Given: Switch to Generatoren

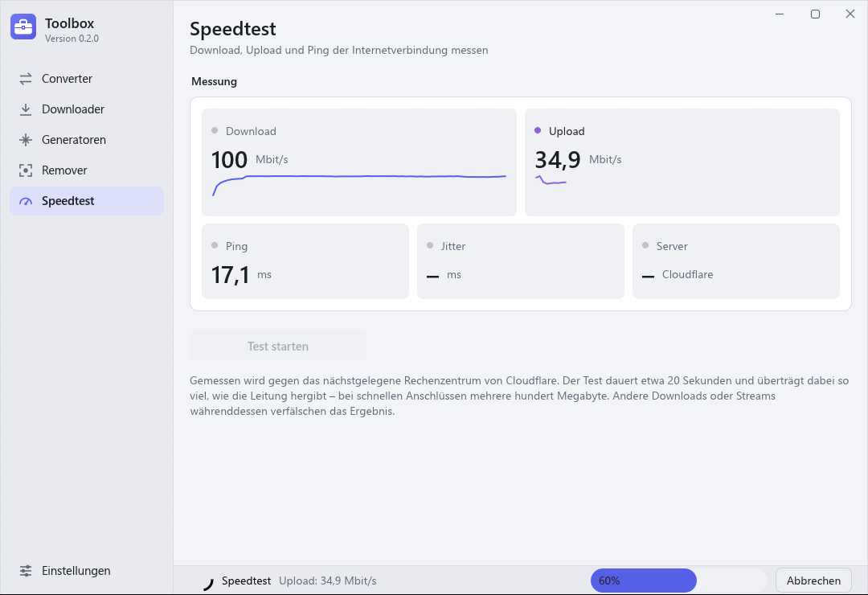Looking at the screenshot, I should tap(87, 140).
